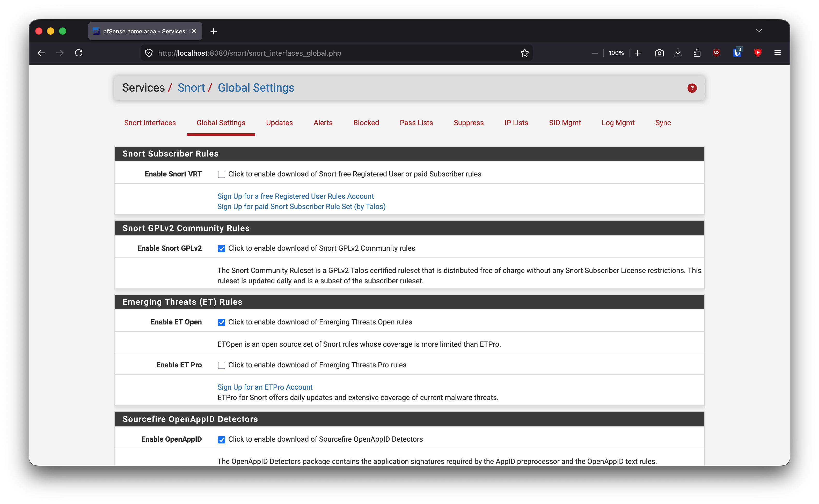Screen dimensions: 819x504
Task: Close the pfSense.home.arpa tab
Action: pyautogui.click(x=194, y=31)
